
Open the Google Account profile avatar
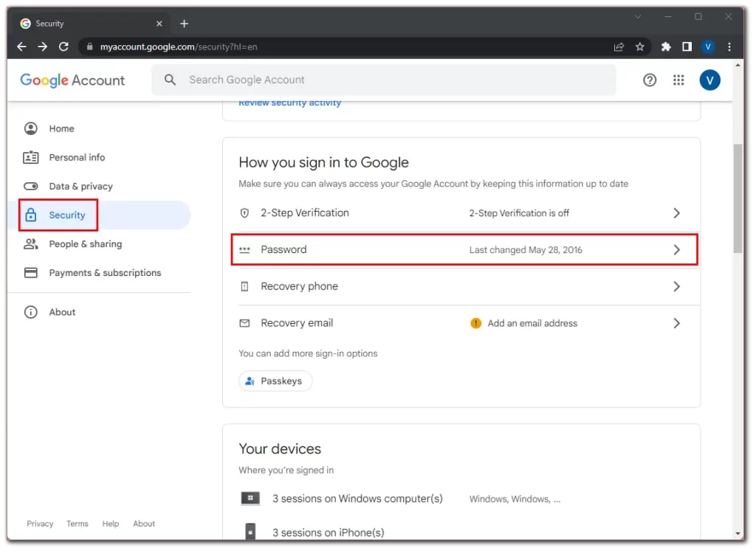pyautogui.click(x=709, y=80)
